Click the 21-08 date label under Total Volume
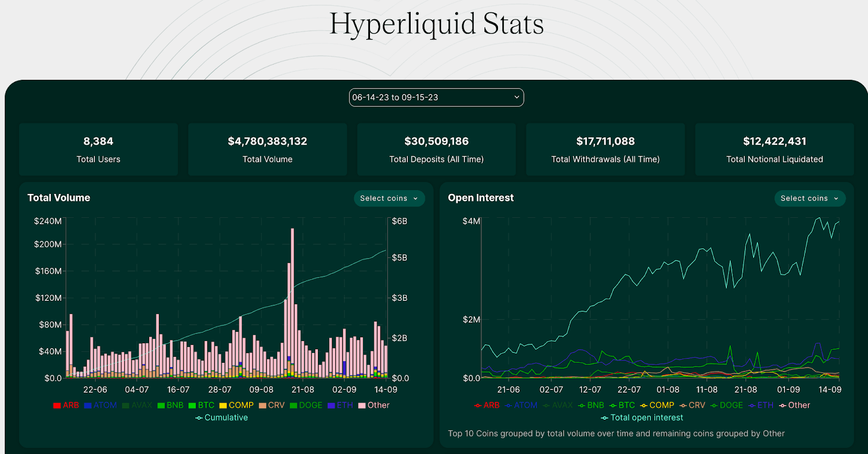Image resolution: width=868 pixels, height=454 pixels. click(303, 389)
